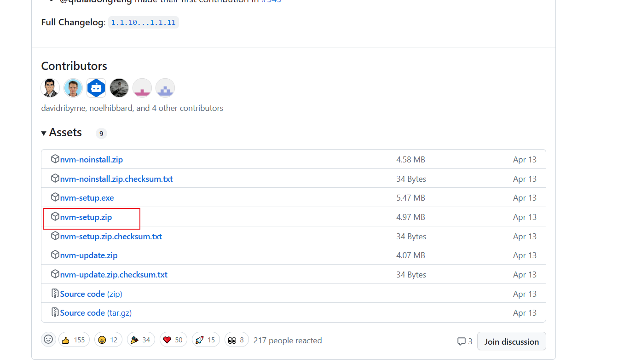Open the 3 comments discussion link
The width and height of the screenshot is (624, 364).
(x=465, y=341)
